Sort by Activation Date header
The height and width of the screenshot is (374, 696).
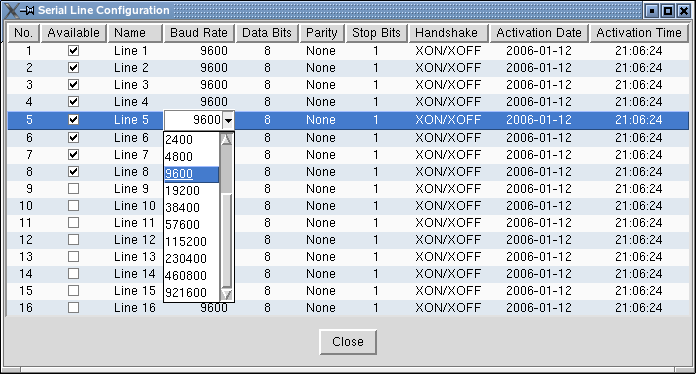click(539, 33)
